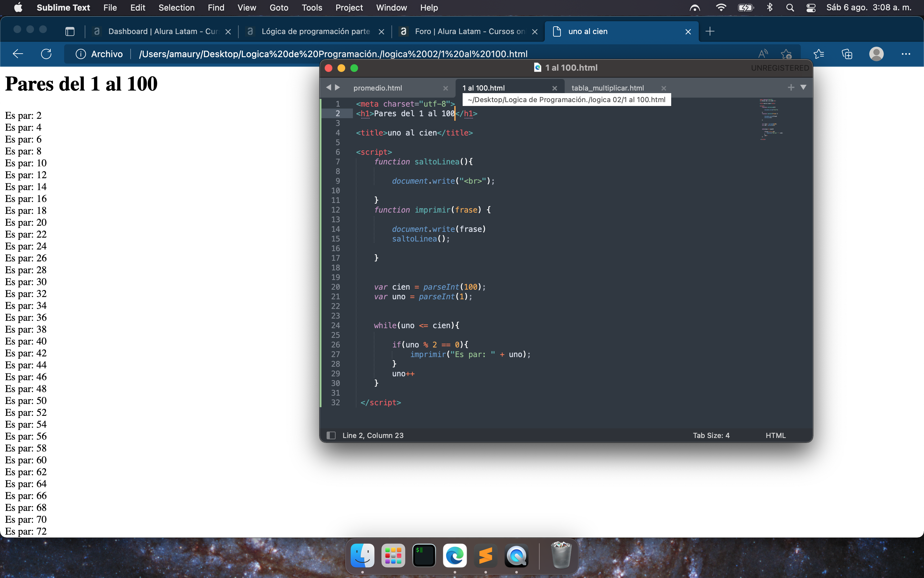The height and width of the screenshot is (578, 924).
Task: Open QuickTime Player from the Dock
Action: click(517, 556)
